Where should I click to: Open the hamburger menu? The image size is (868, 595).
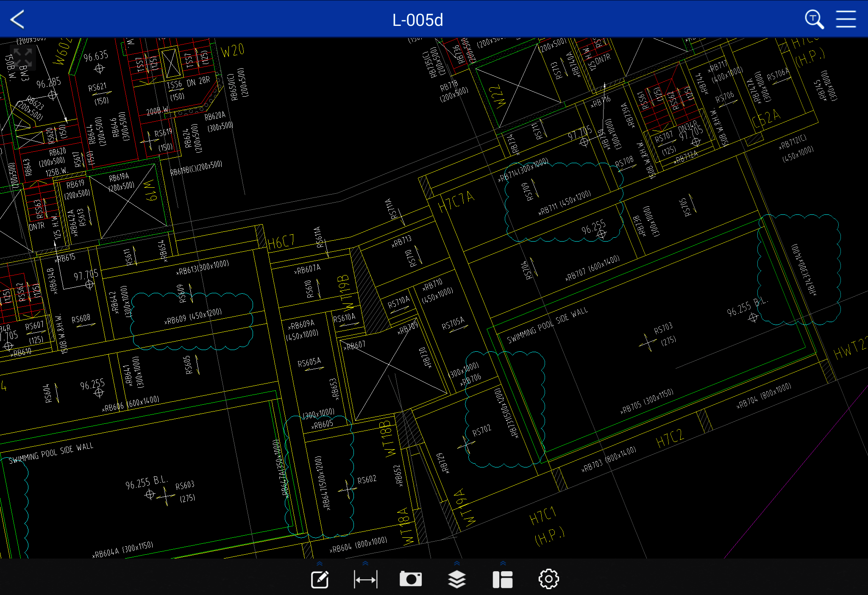tap(846, 19)
